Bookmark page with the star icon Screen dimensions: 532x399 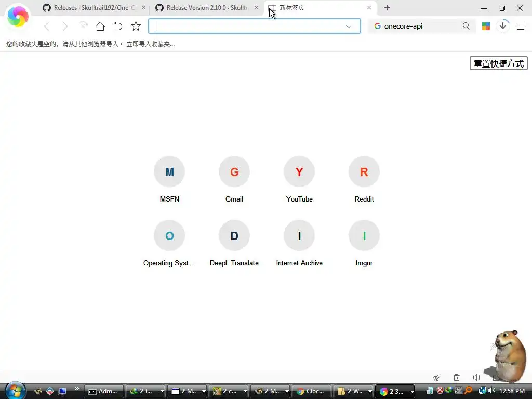[x=136, y=26]
